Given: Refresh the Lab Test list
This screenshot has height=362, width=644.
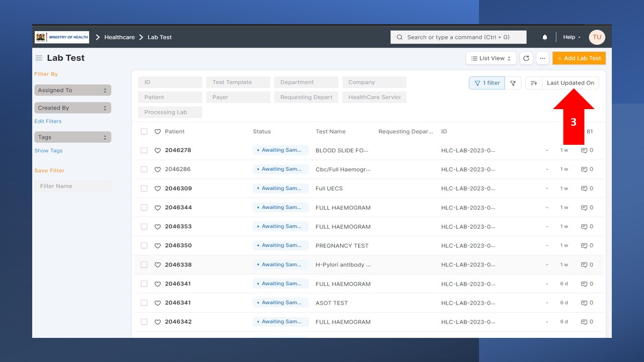Looking at the screenshot, I should [526, 58].
